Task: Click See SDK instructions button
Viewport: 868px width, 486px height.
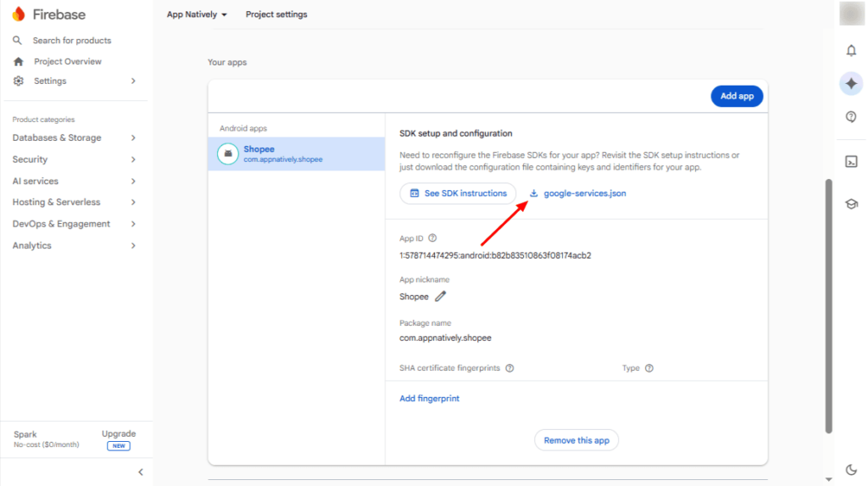Action: pyautogui.click(x=458, y=193)
